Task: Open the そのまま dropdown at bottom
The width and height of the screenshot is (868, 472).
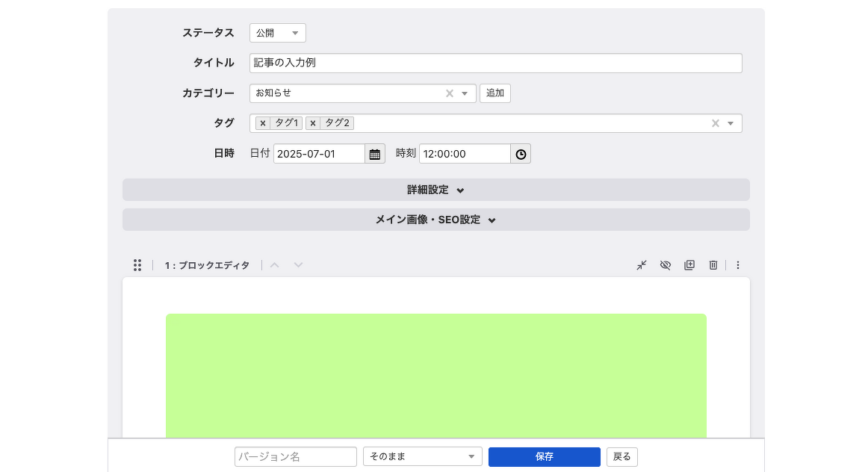Action: click(422, 456)
